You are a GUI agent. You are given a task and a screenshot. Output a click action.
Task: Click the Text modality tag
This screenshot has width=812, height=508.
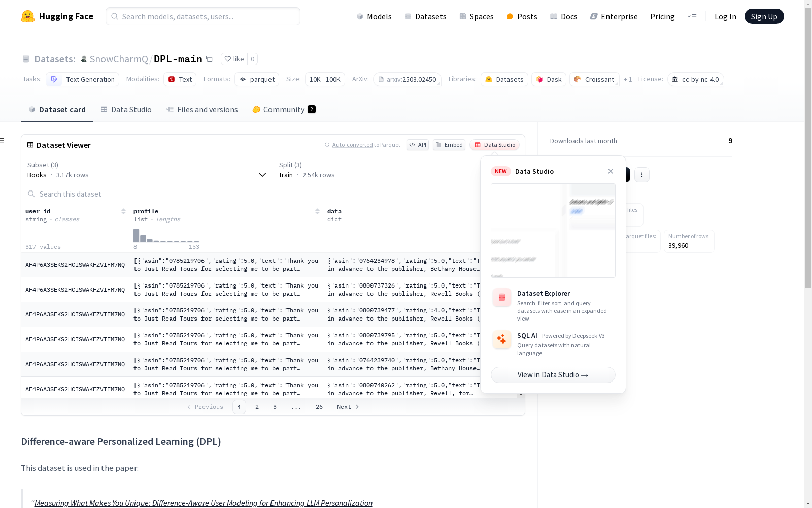180,79
